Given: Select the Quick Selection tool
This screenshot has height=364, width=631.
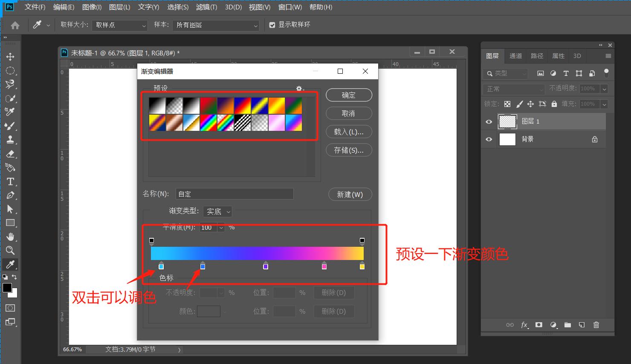Looking at the screenshot, I should pyautogui.click(x=10, y=98).
